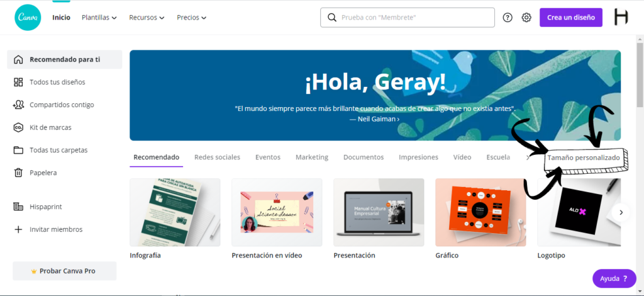
Task: Click the grid icon beside Todos tus diseños
Action: pyautogui.click(x=18, y=83)
